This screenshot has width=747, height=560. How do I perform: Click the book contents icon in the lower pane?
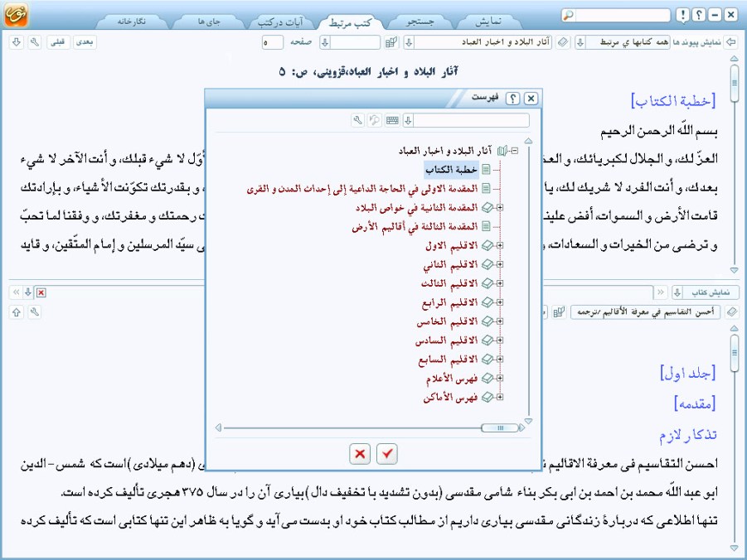pos(559,312)
